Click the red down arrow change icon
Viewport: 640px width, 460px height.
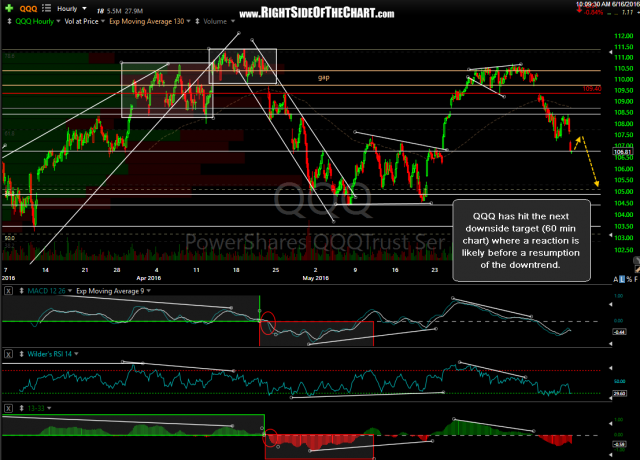[579, 10]
